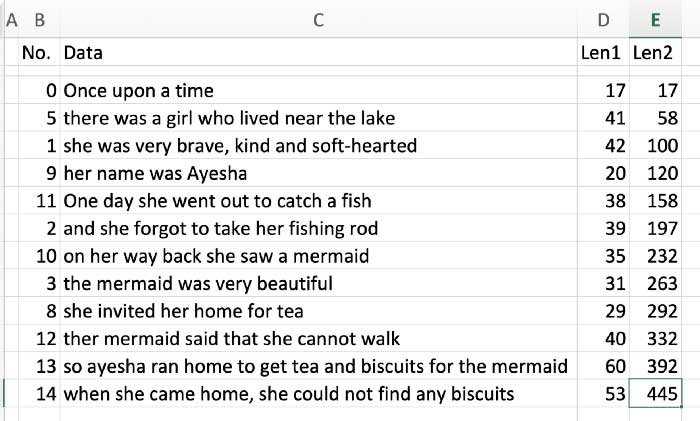Select cell containing 'Once upon a time'
This screenshot has height=421, width=700.
pos(318,91)
